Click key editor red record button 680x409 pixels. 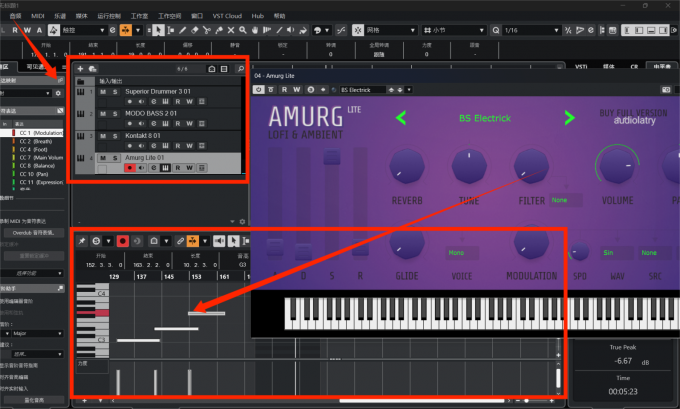point(123,241)
